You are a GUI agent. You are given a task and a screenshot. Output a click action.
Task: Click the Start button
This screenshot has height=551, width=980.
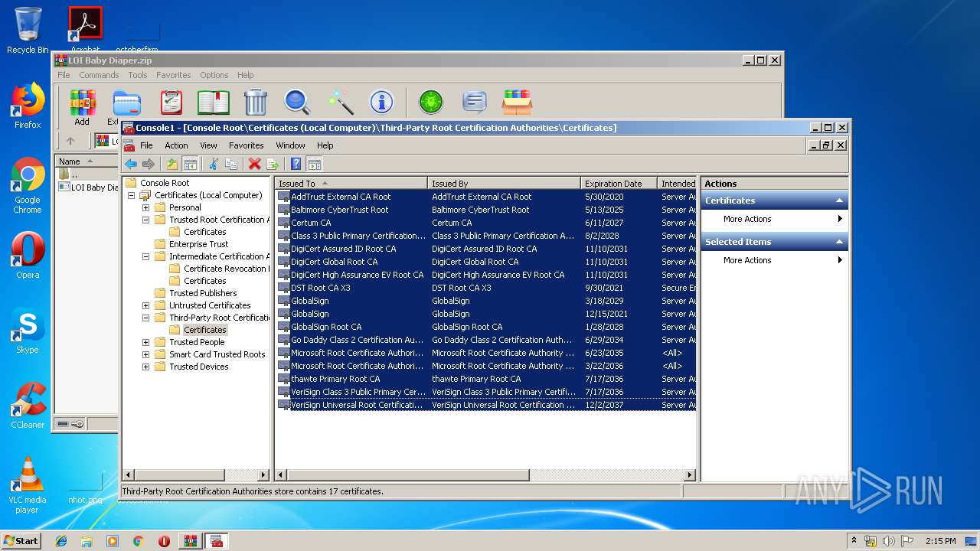21,541
